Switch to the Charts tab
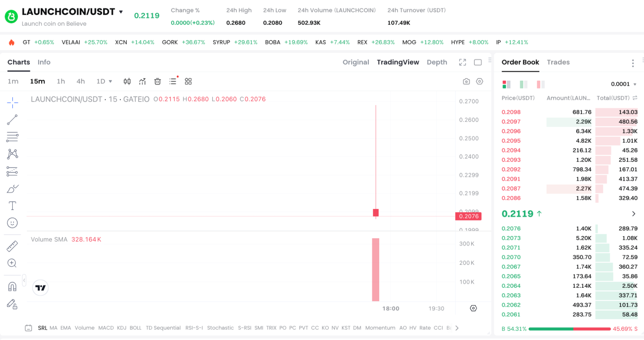The width and height of the screenshot is (644, 340). pyautogui.click(x=19, y=62)
